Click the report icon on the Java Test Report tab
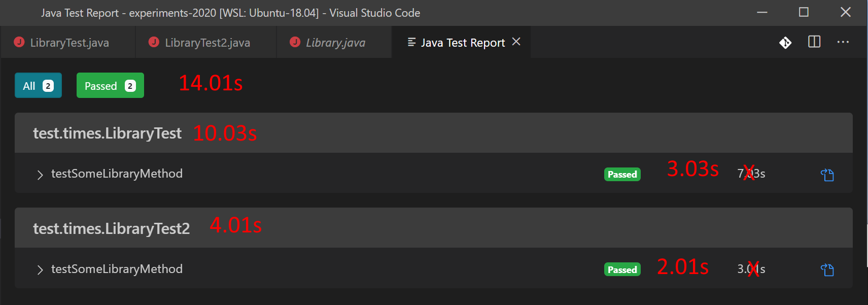 pyautogui.click(x=412, y=42)
